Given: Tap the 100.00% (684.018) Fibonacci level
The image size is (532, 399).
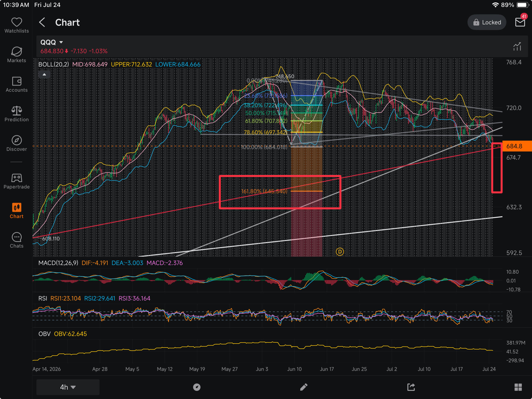Looking at the screenshot, I should [x=264, y=147].
